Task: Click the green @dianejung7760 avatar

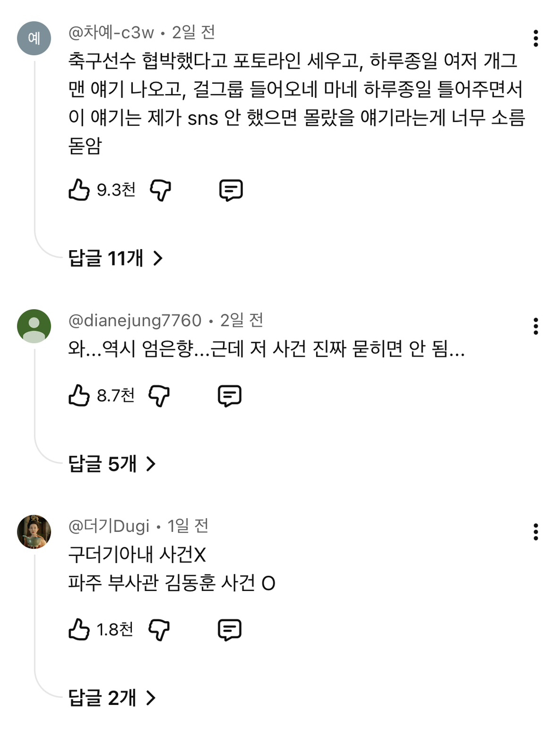Action: pyautogui.click(x=34, y=326)
